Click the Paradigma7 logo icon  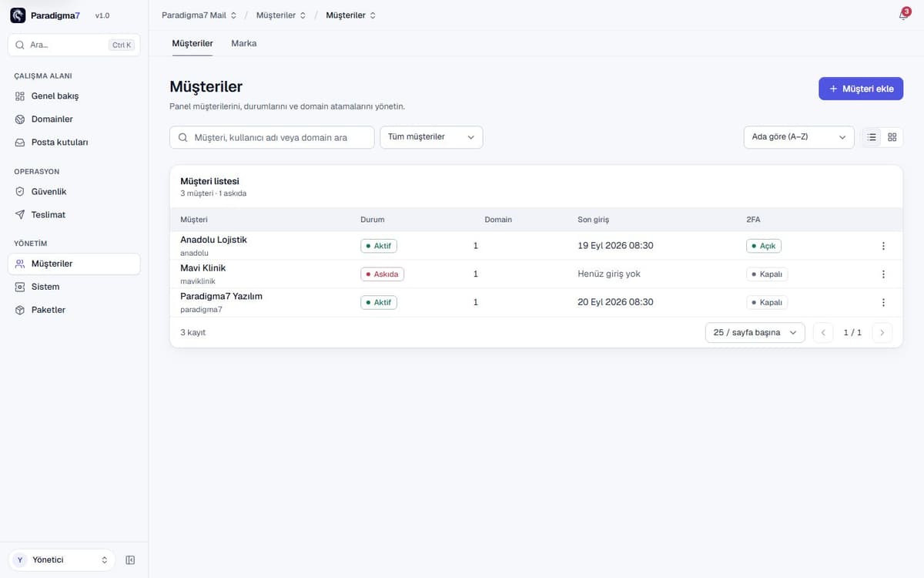point(18,15)
